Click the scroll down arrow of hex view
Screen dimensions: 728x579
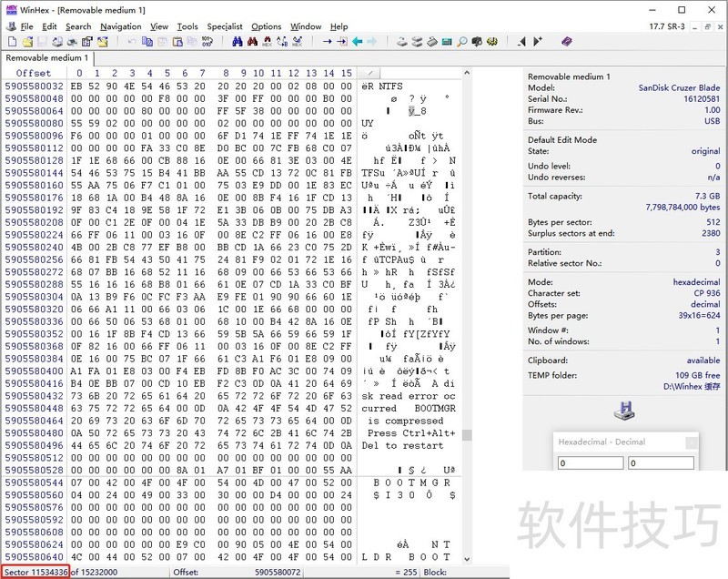(467, 558)
